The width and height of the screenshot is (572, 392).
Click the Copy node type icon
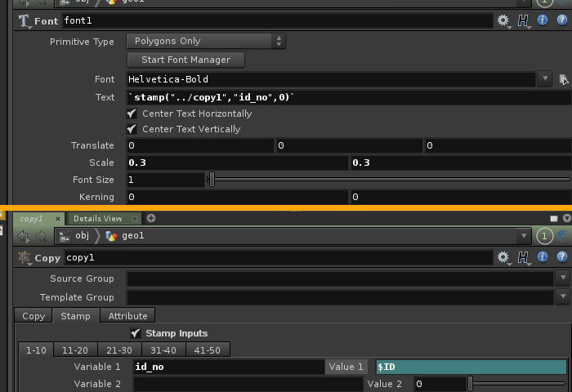click(25, 257)
